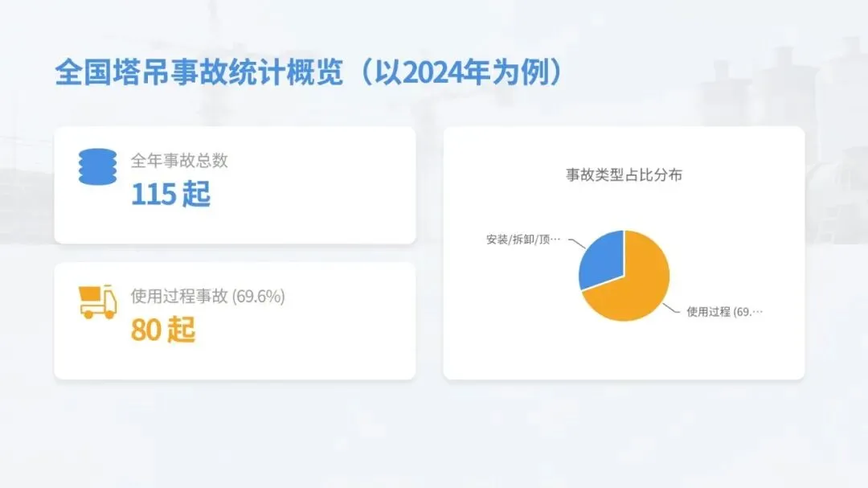Click the leader line for blue slice
The image size is (868, 488).
pyautogui.click(x=577, y=243)
